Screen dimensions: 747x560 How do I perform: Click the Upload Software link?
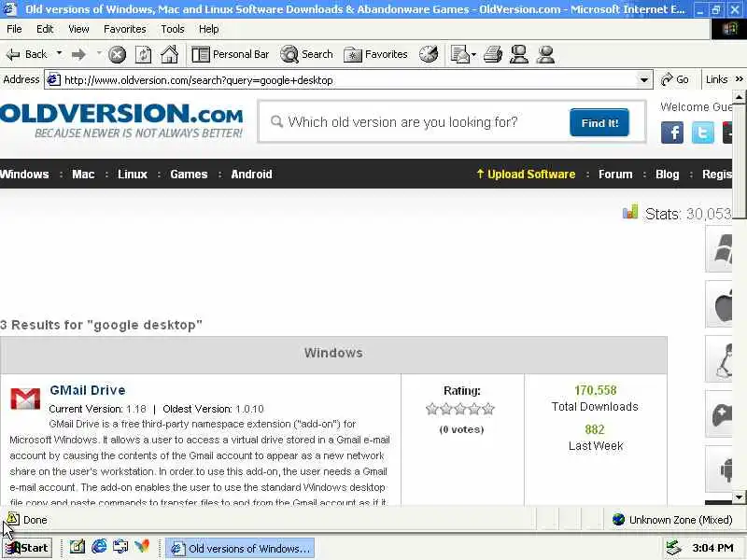526,175
